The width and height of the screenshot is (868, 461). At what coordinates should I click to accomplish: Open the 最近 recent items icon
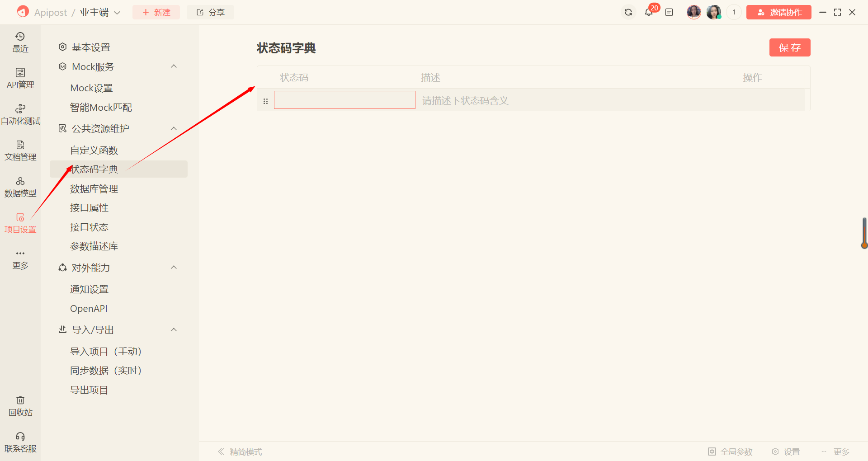20,42
